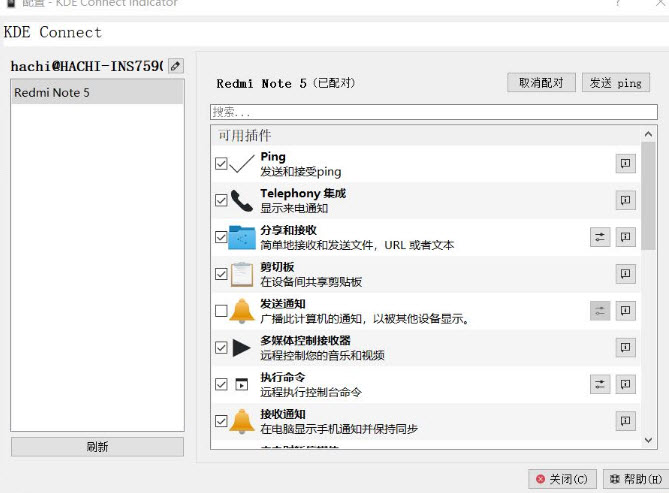Open about info for Ping plugin

click(625, 163)
